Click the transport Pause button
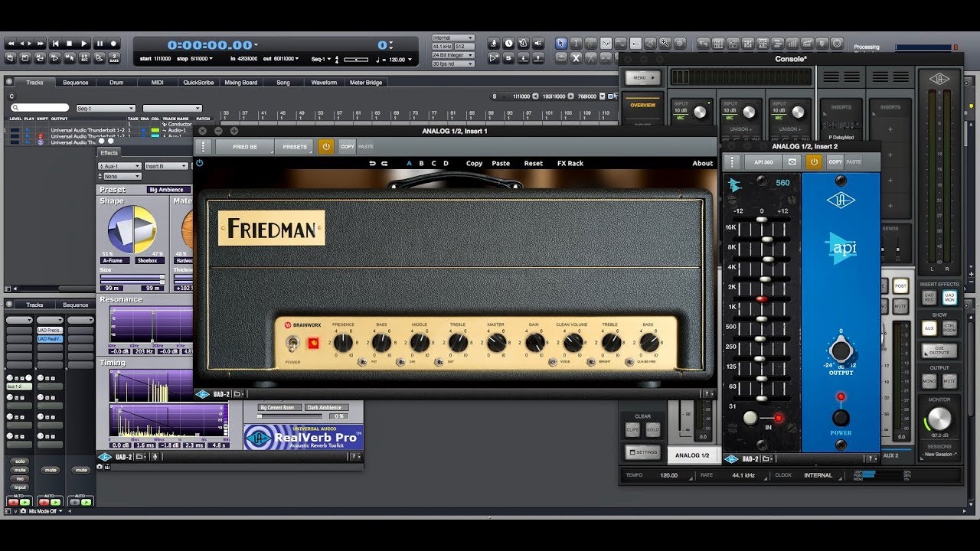980x551 pixels. (x=100, y=44)
